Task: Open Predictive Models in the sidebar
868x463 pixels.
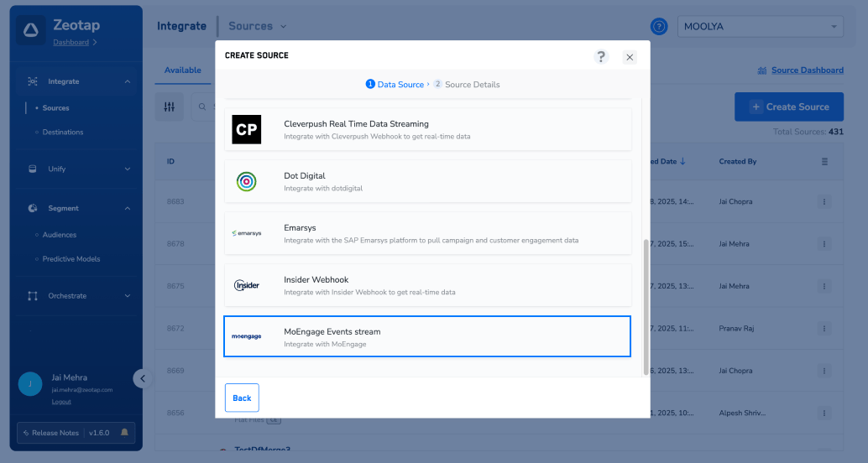Action: pyautogui.click(x=71, y=259)
